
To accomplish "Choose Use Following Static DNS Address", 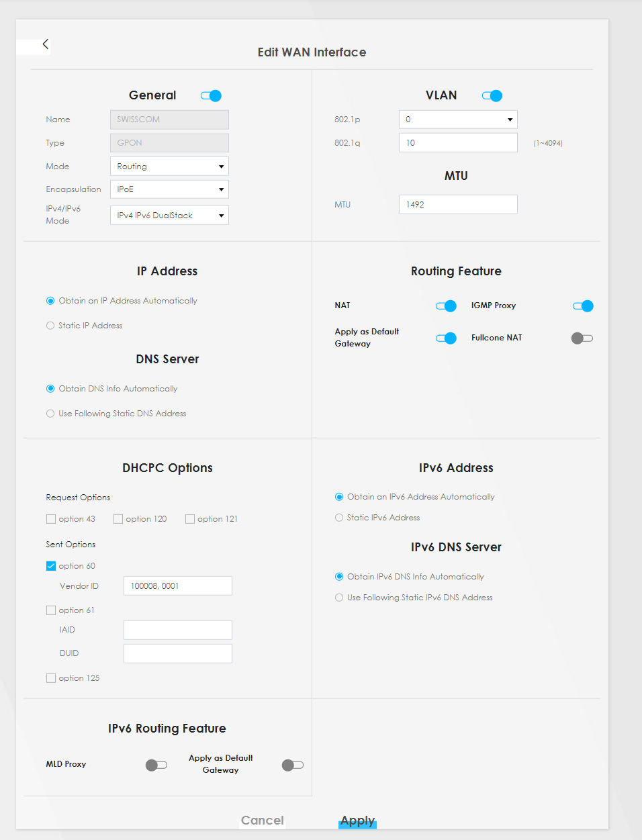I will 50,414.
